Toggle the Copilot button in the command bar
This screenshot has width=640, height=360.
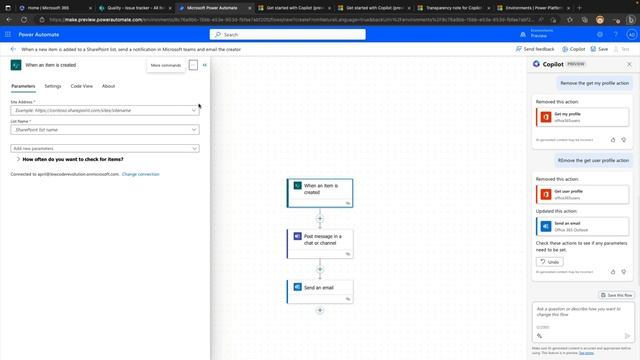click(x=573, y=49)
